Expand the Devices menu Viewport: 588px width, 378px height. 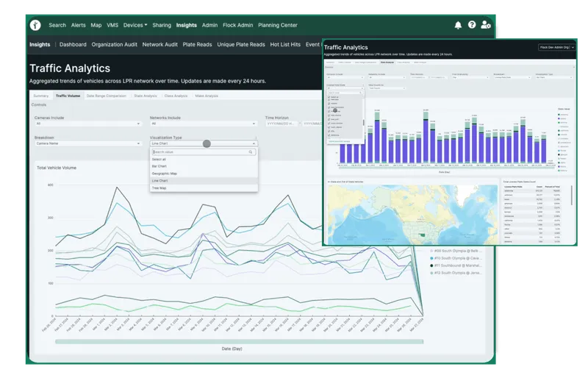(135, 25)
